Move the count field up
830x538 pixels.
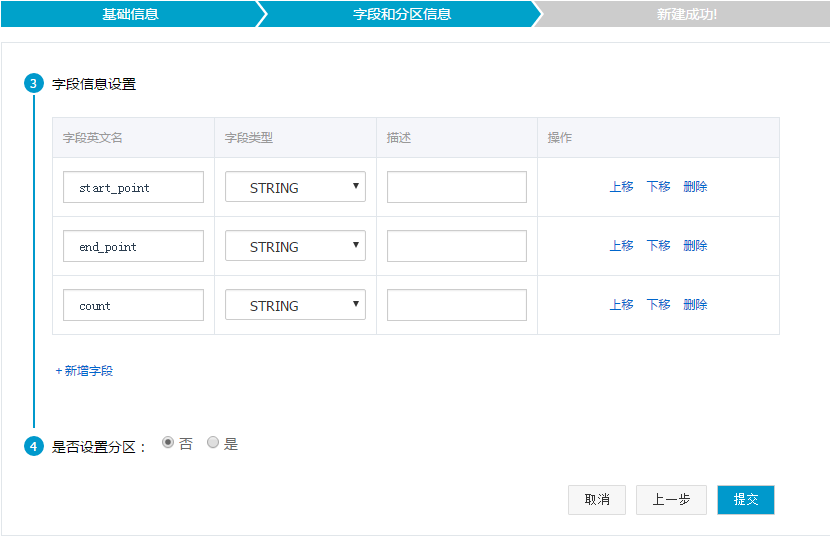click(x=621, y=305)
